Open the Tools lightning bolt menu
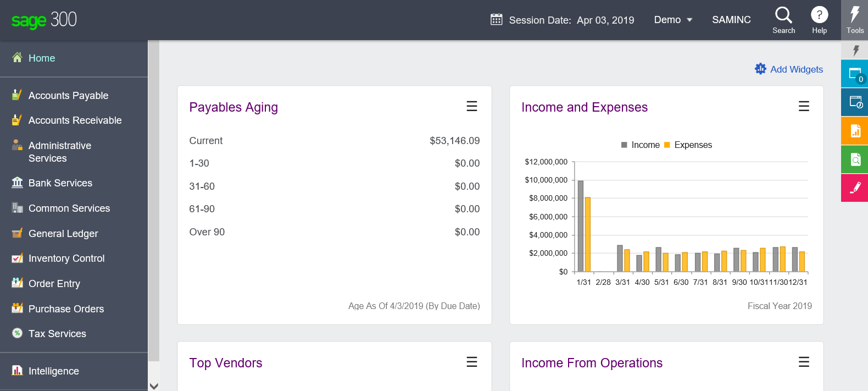 [x=855, y=20]
